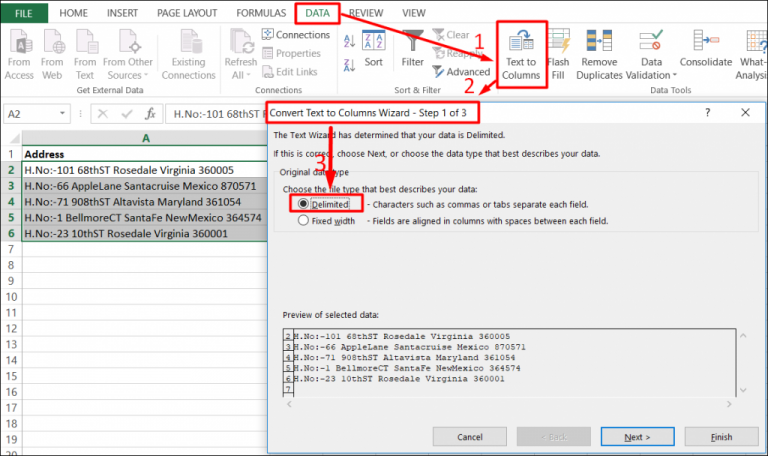This screenshot has height=456, width=768.
Task: Click the Connections button in ribbon
Action: point(296,35)
